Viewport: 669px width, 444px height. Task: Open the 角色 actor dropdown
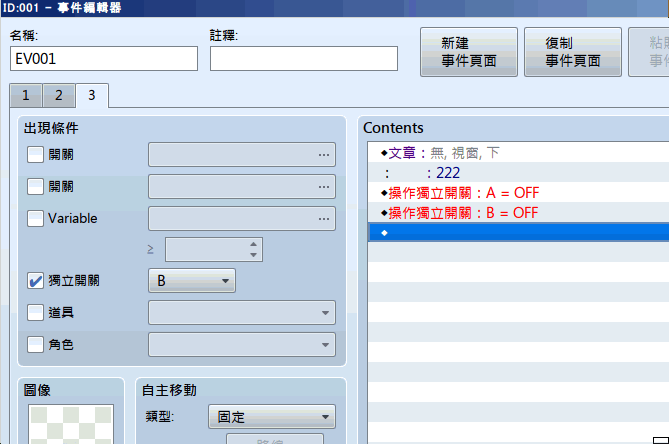(x=241, y=344)
